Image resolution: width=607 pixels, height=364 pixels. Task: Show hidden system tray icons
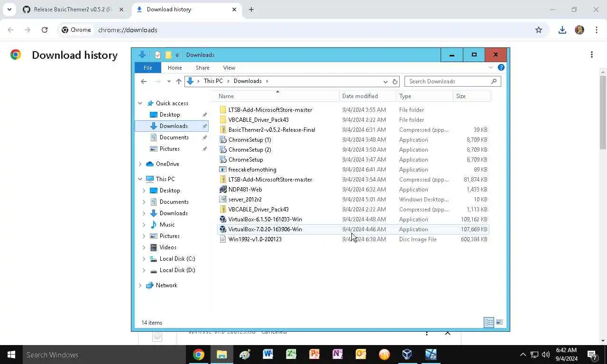[523, 355]
